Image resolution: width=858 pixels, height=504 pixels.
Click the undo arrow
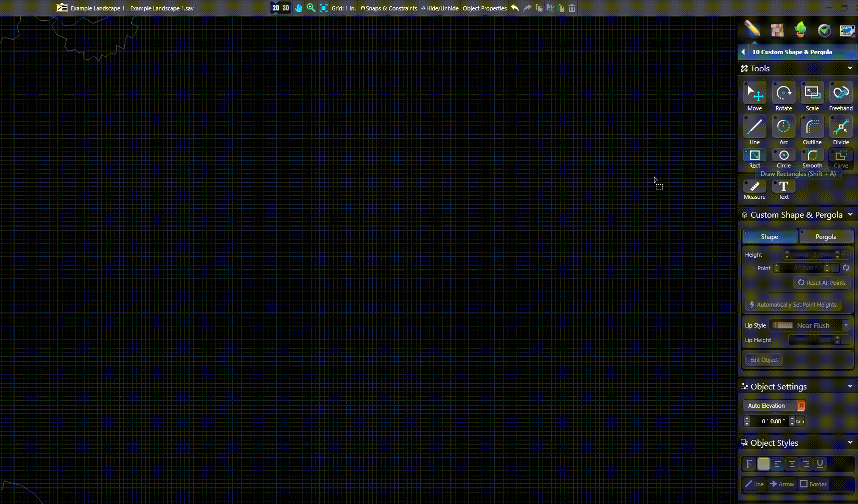click(x=515, y=8)
